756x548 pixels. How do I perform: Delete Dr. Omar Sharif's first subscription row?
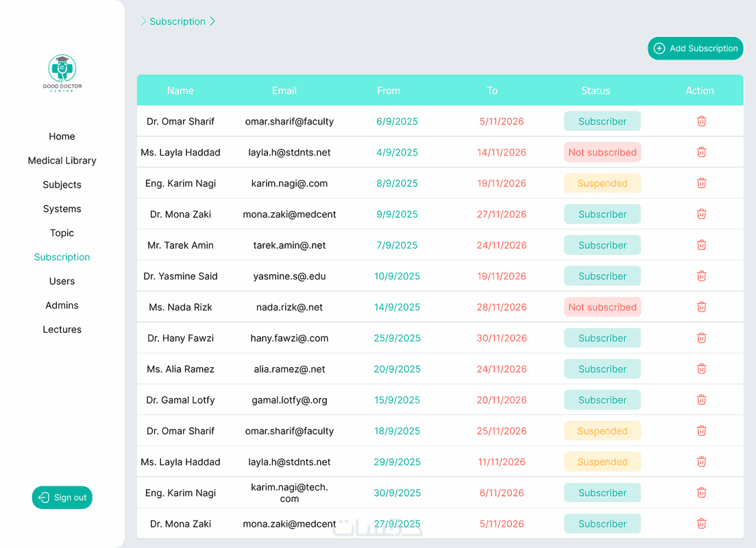[701, 121]
